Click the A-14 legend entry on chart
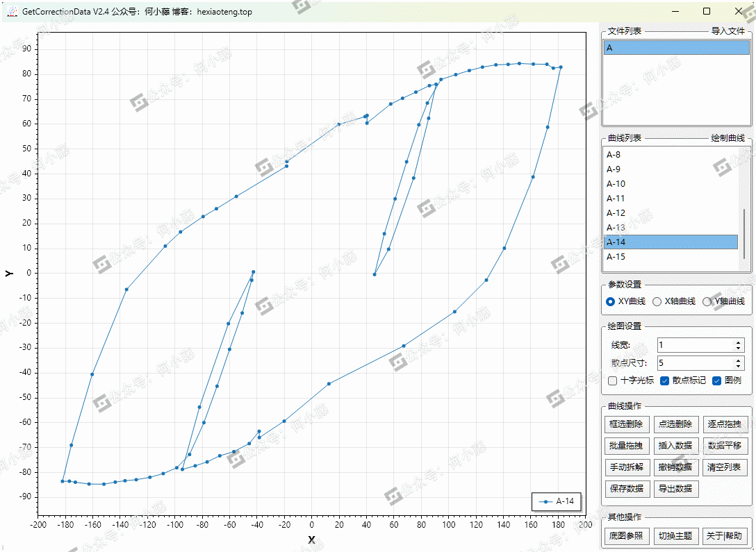The width and height of the screenshot is (756, 552). pyautogui.click(x=557, y=501)
